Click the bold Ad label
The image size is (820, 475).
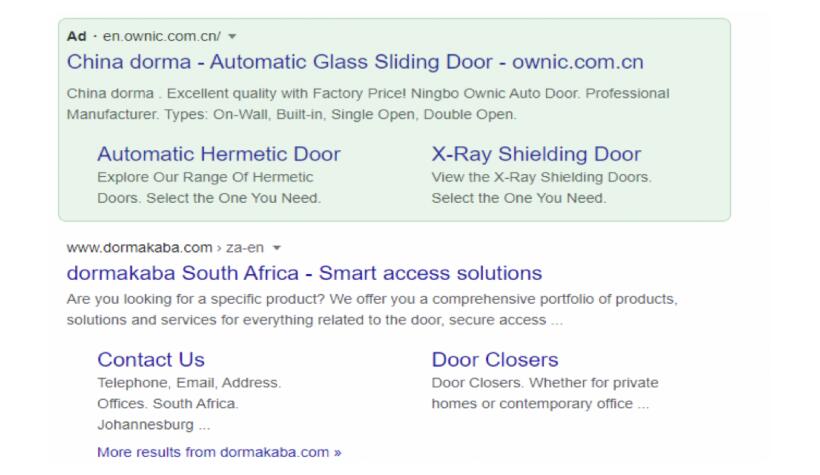tap(76, 37)
